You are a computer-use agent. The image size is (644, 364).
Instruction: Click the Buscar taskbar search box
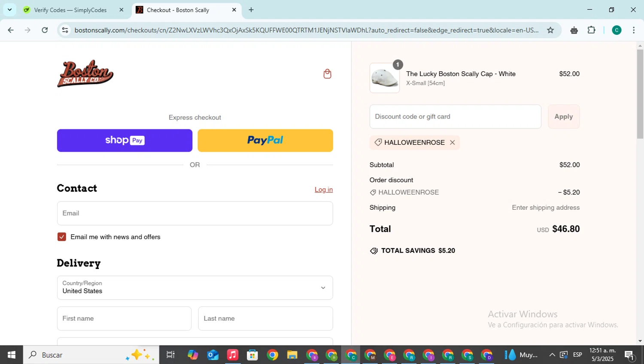click(91, 355)
